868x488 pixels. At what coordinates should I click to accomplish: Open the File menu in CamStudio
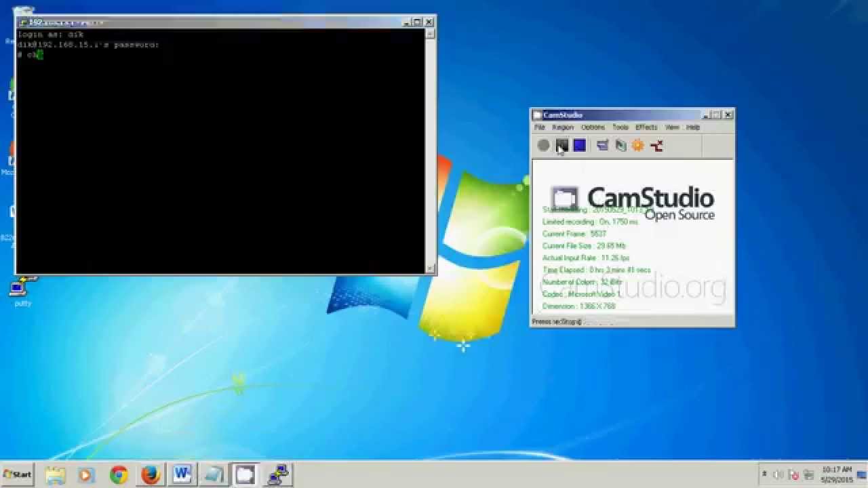coord(540,127)
